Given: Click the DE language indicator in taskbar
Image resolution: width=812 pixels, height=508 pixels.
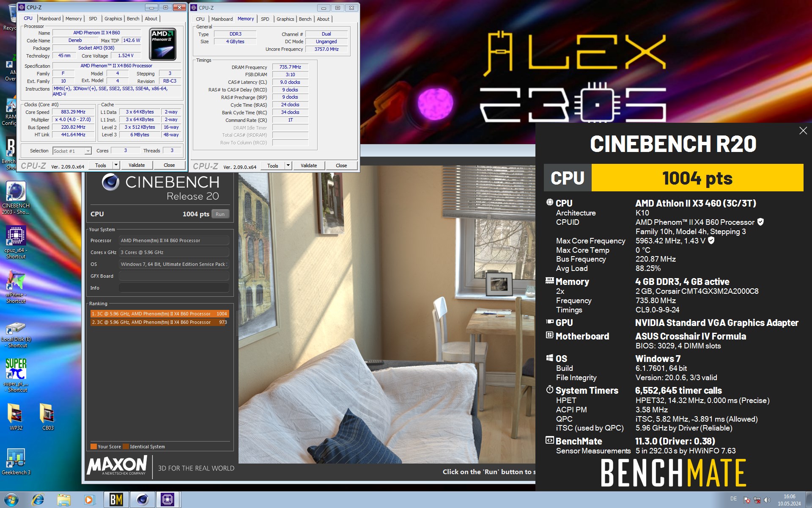Looking at the screenshot, I should (733, 499).
